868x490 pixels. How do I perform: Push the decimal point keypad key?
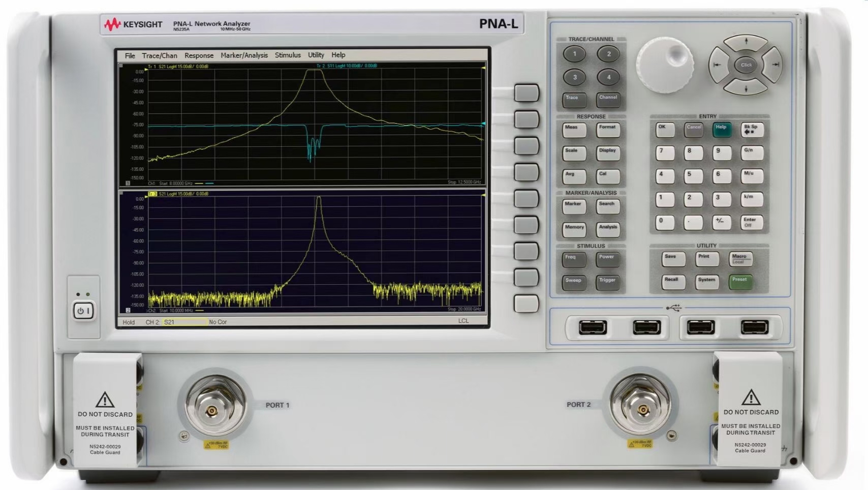pos(693,223)
